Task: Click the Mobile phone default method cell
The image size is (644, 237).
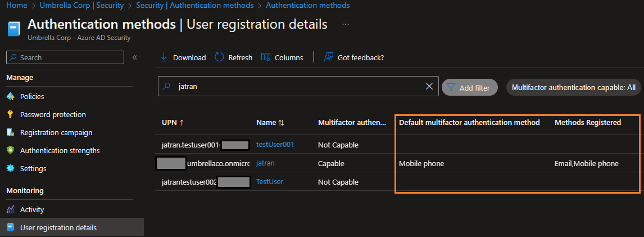Action: pos(422,164)
